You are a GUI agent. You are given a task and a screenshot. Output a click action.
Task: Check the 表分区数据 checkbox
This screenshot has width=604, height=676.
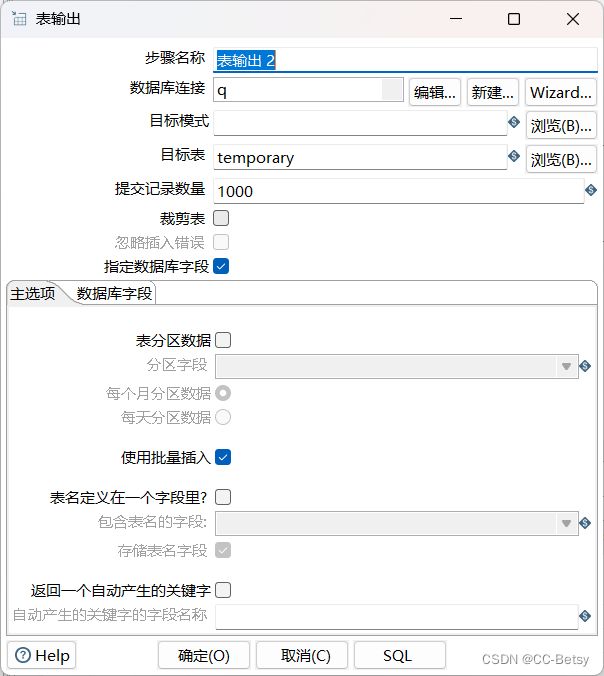(x=223, y=340)
